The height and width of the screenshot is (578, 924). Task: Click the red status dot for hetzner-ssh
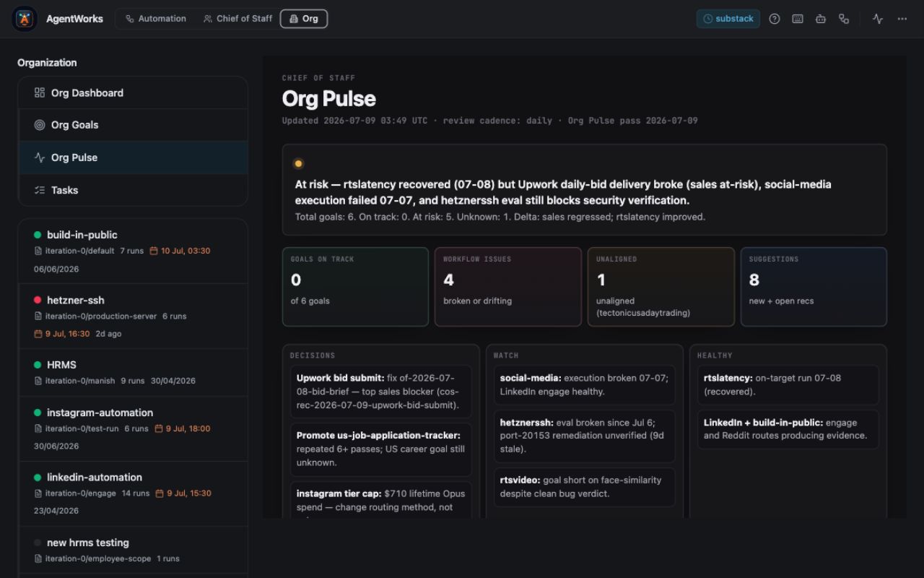click(x=38, y=300)
